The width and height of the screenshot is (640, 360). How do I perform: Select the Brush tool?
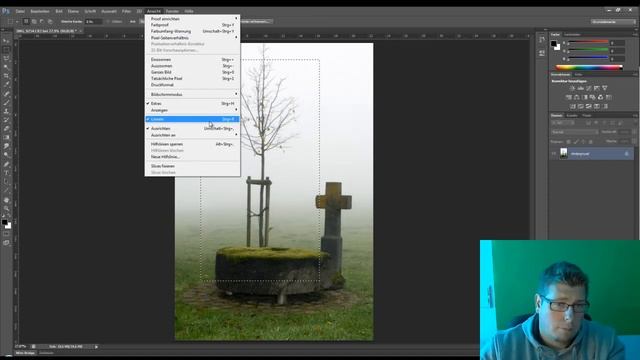click(6, 102)
